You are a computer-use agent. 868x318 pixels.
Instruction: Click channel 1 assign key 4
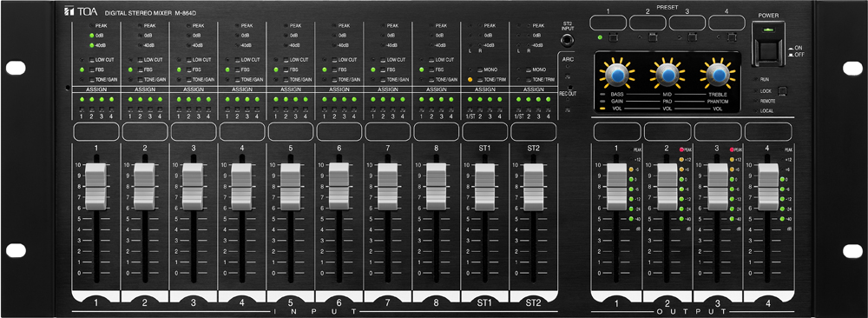coord(111,110)
